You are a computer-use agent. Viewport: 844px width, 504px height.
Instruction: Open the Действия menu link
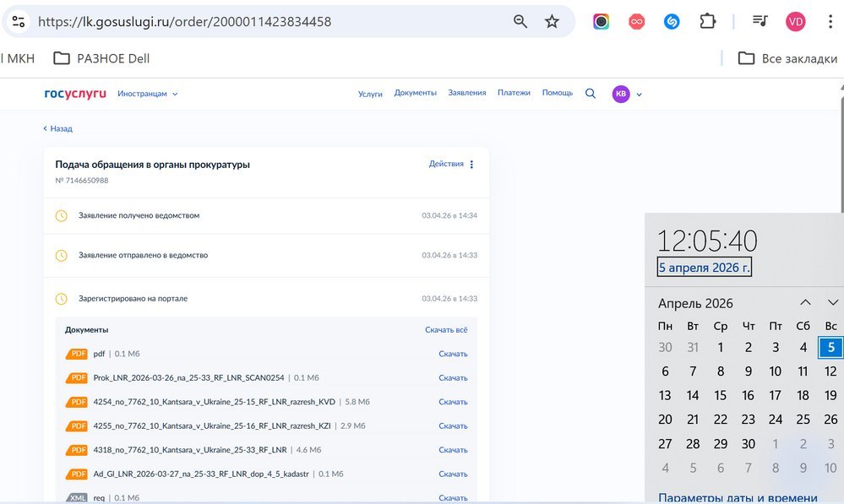(446, 164)
